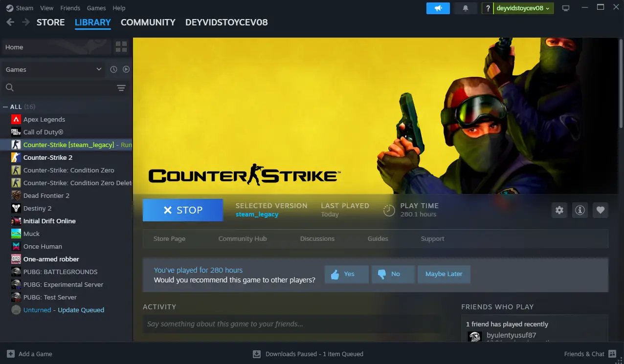Click No on the recommendation prompt
Viewport: 624px width, 364px height.
click(393, 274)
